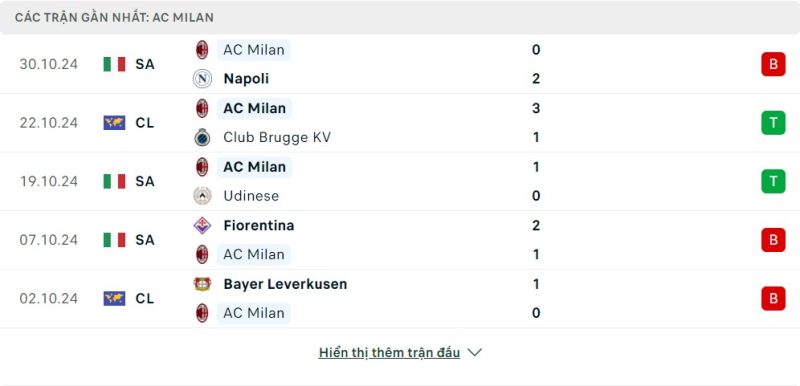Expand more matches with the chevron arrow
Viewport: 800px width, 386px height.
tap(474, 352)
